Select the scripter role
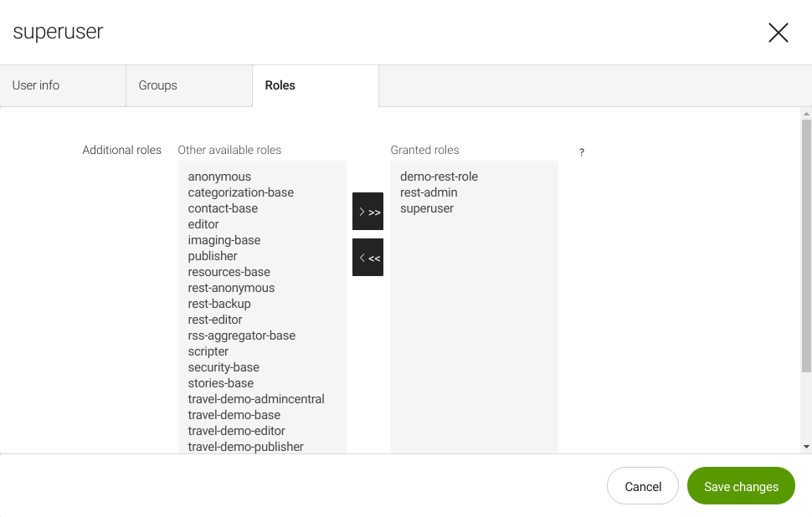 208,351
